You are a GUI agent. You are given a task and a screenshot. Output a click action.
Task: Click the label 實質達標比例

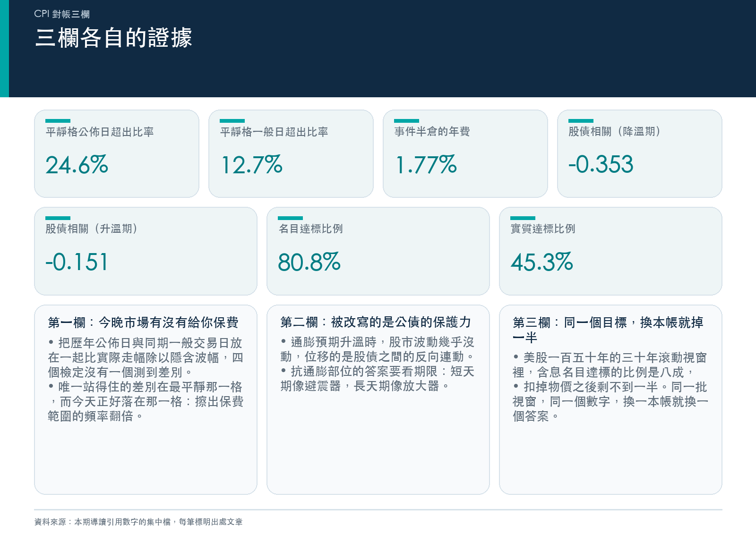[x=543, y=229]
